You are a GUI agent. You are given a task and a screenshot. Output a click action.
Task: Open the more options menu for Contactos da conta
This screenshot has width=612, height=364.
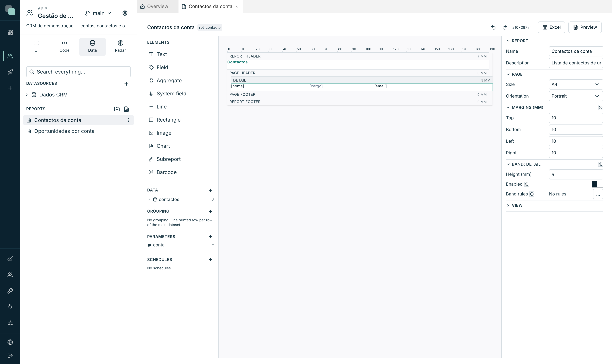128,120
